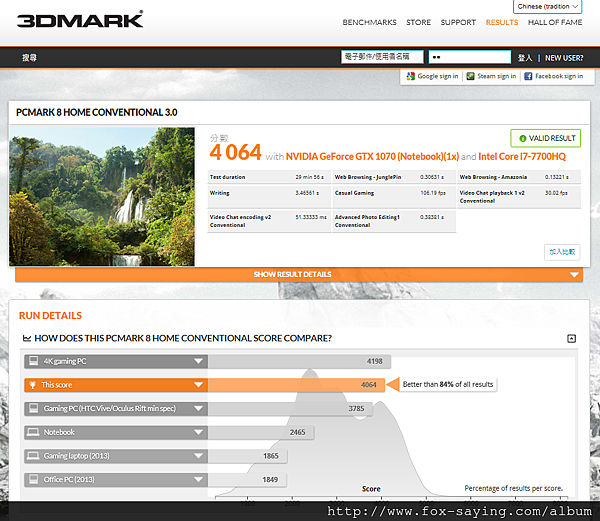
Task: Click the waterfall benchmark thumbnail
Action: click(x=102, y=197)
